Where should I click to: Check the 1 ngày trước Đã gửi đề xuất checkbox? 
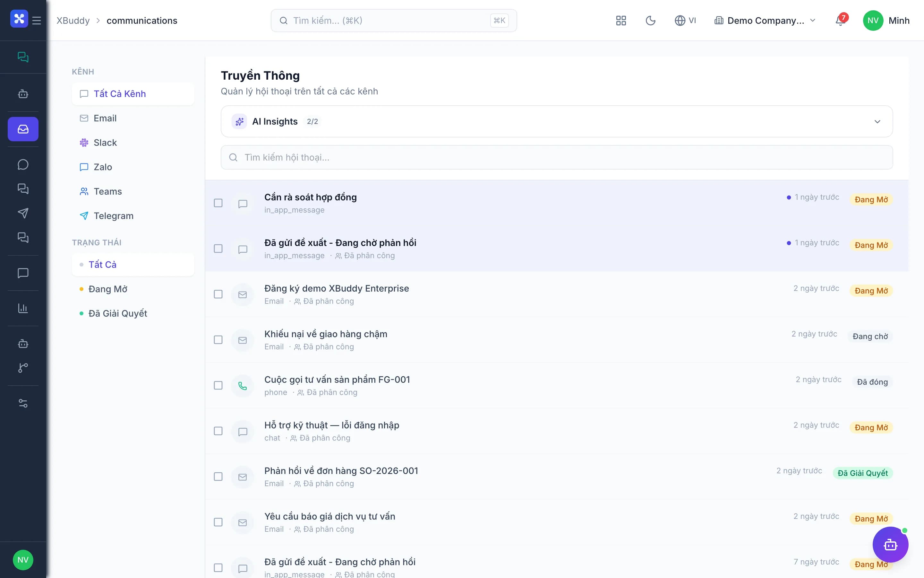tap(218, 249)
